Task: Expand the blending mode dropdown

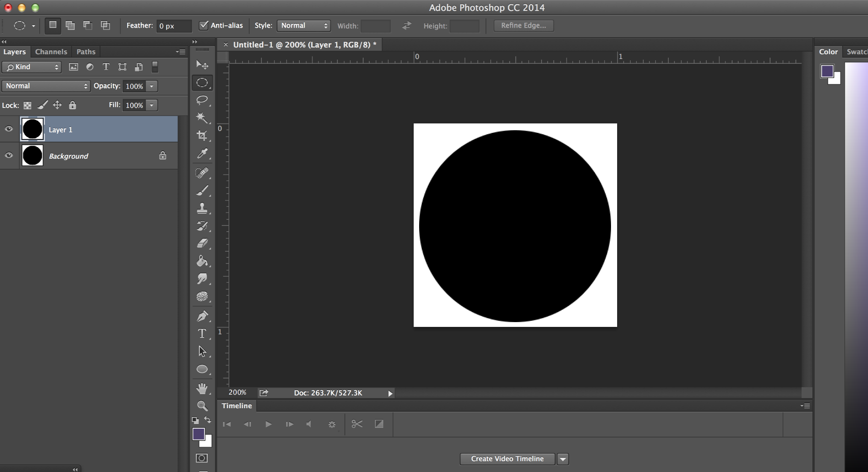Action: click(x=46, y=86)
